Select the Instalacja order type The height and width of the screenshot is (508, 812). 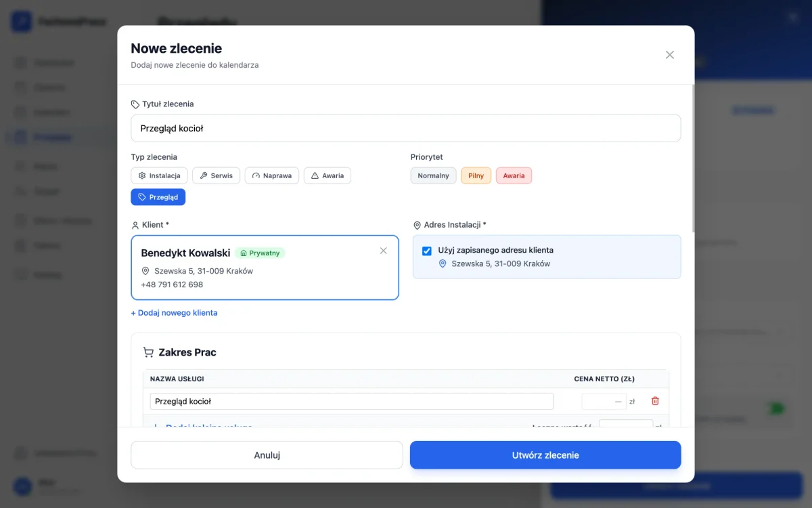click(159, 175)
